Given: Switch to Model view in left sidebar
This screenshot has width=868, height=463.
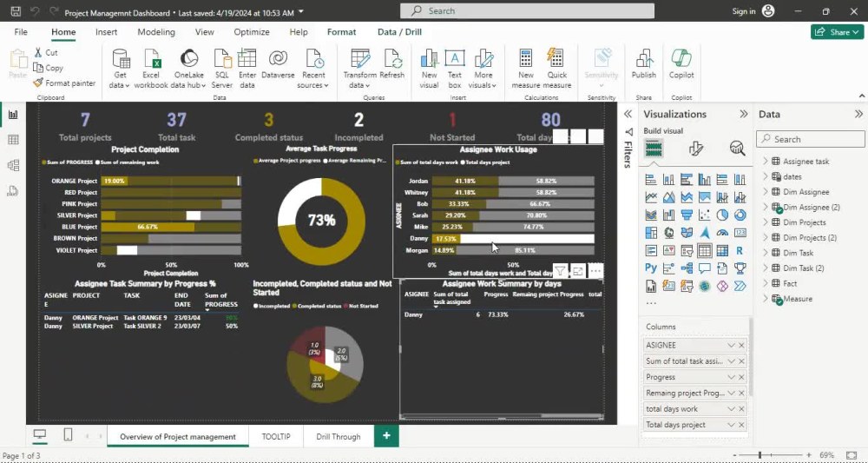Looking at the screenshot, I should coord(13,165).
